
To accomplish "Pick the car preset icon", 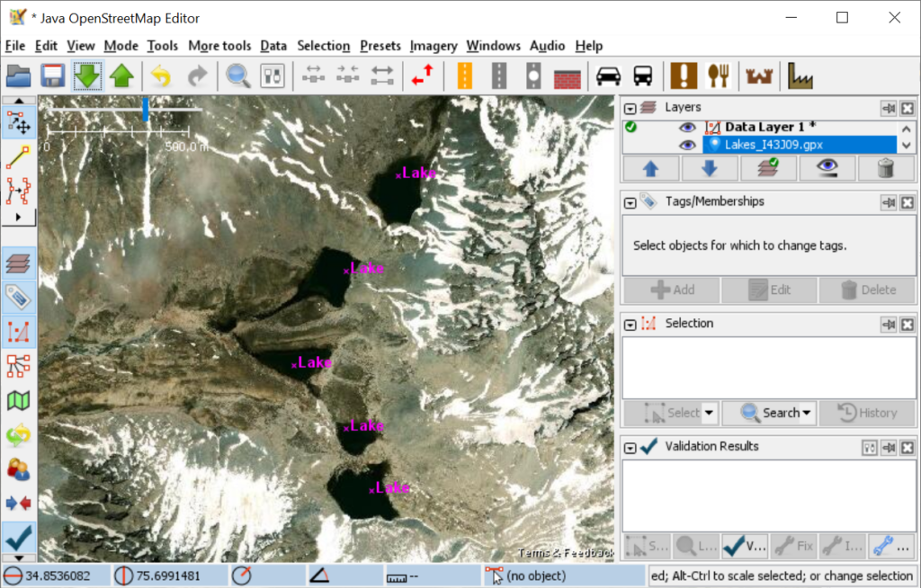I will [x=609, y=76].
